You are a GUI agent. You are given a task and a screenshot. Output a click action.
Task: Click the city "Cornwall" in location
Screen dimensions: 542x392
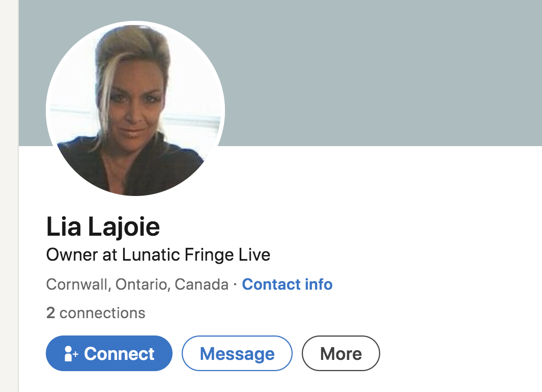(x=78, y=284)
